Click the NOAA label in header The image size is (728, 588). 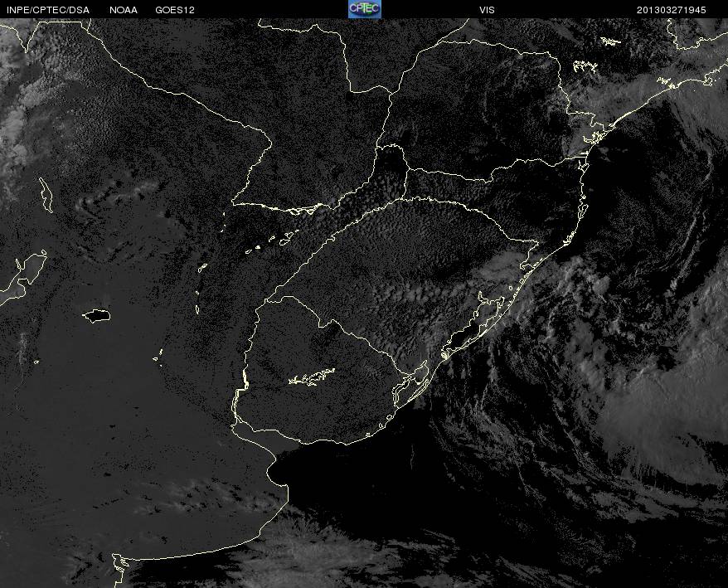[124, 10]
